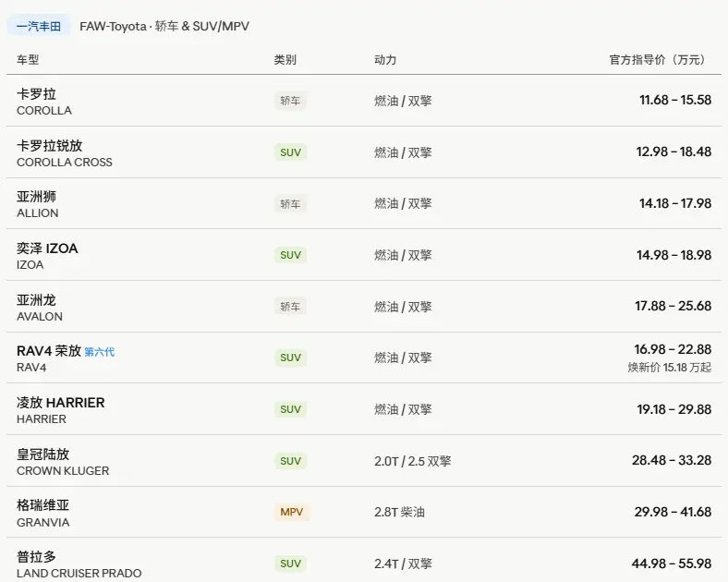
Task: Click the 动力 column header
Action: [385, 59]
